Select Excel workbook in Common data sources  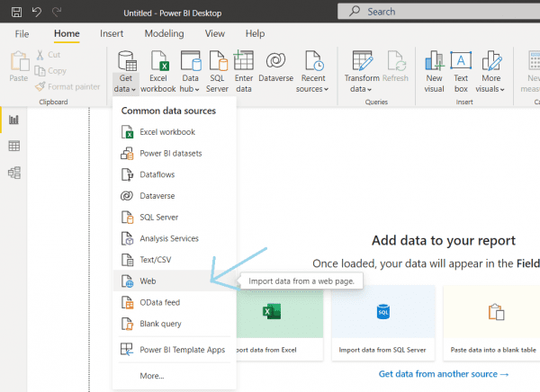click(x=175, y=132)
